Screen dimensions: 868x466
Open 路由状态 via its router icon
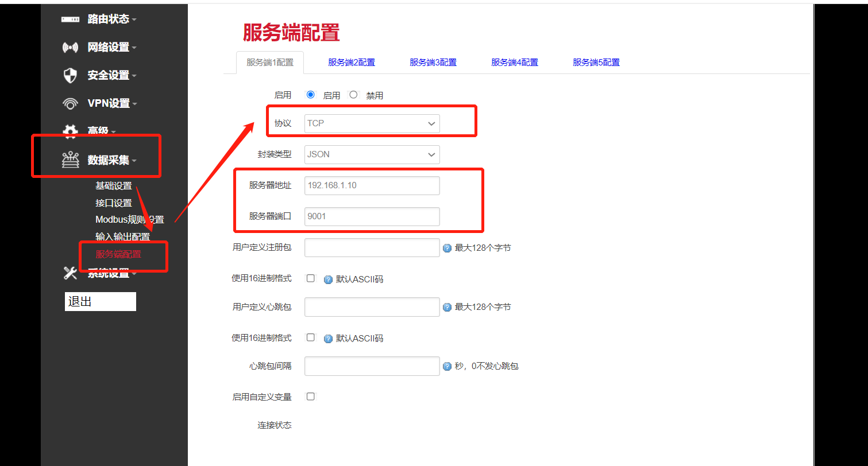70,18
